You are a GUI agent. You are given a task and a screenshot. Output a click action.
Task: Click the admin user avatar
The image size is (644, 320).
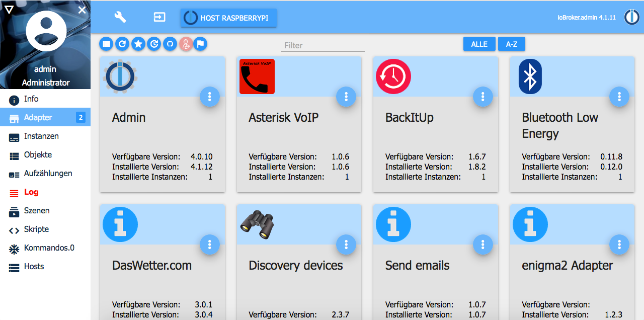46,31
